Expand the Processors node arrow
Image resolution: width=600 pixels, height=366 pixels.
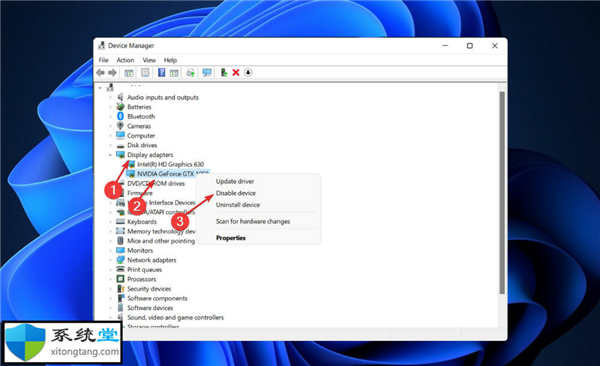[110, 279]
